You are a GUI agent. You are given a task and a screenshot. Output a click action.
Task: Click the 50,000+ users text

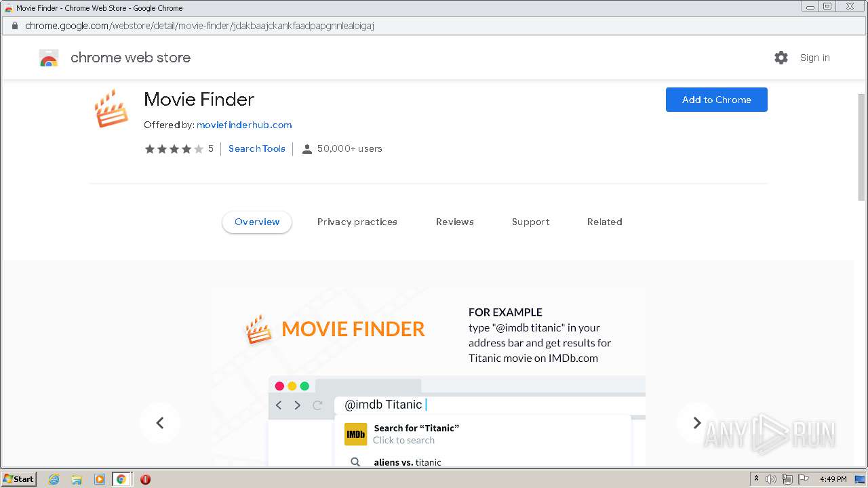[350, 148]
